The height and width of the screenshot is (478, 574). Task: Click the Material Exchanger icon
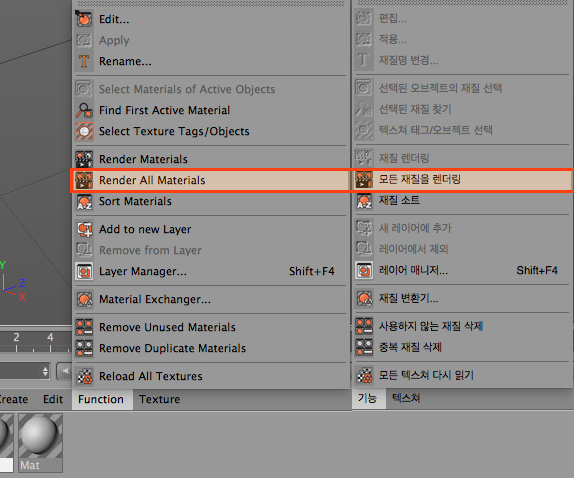pyautogui.click(x=84, y=299)
